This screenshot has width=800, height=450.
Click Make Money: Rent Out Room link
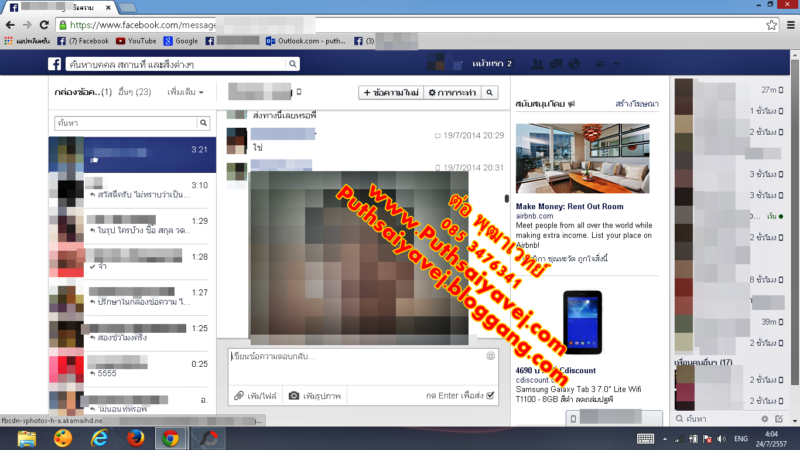[569, 206]
